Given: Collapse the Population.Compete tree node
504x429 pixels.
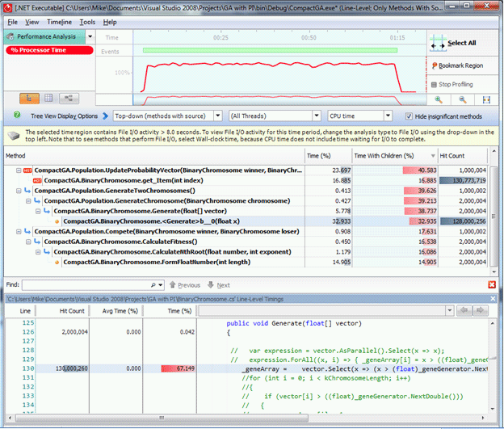Looking at the screenshot, I should pos(18,231).
